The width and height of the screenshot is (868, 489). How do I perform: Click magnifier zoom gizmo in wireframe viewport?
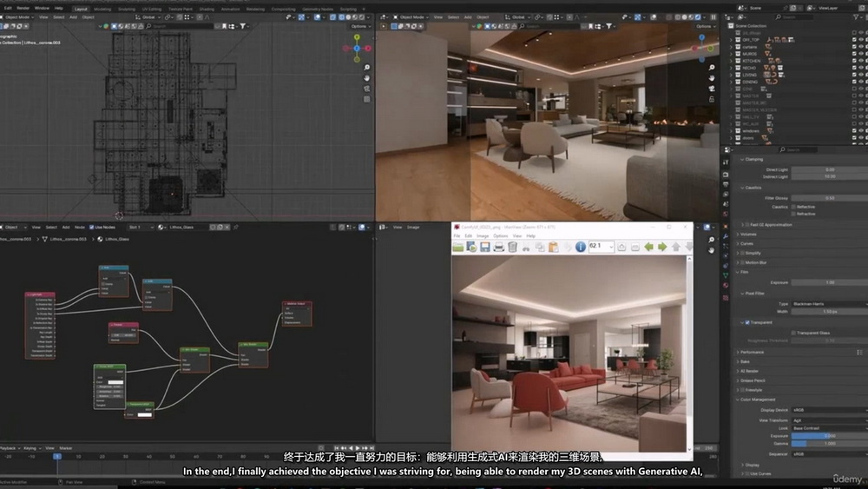[366, 68]
